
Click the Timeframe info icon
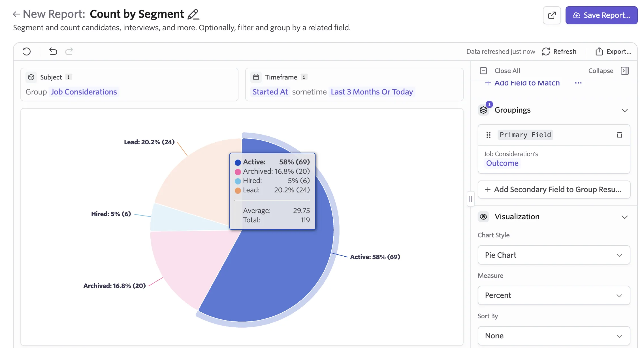pyautogui.click(x=304, y=77)
